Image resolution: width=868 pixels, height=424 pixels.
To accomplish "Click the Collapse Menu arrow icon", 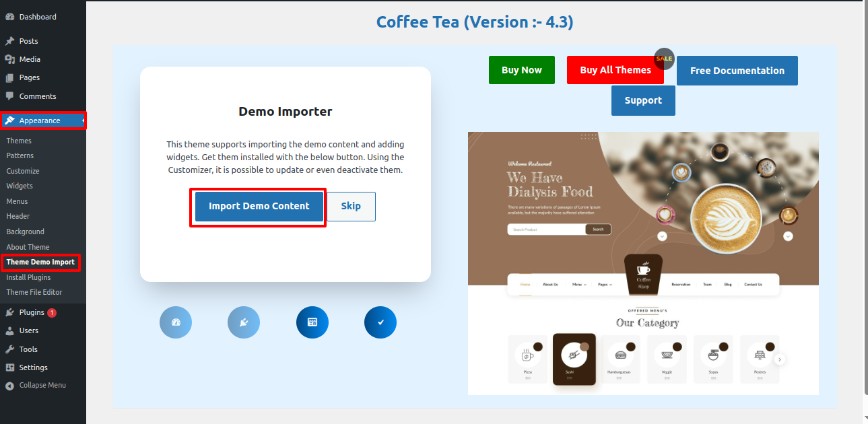I will pos(10,386).
